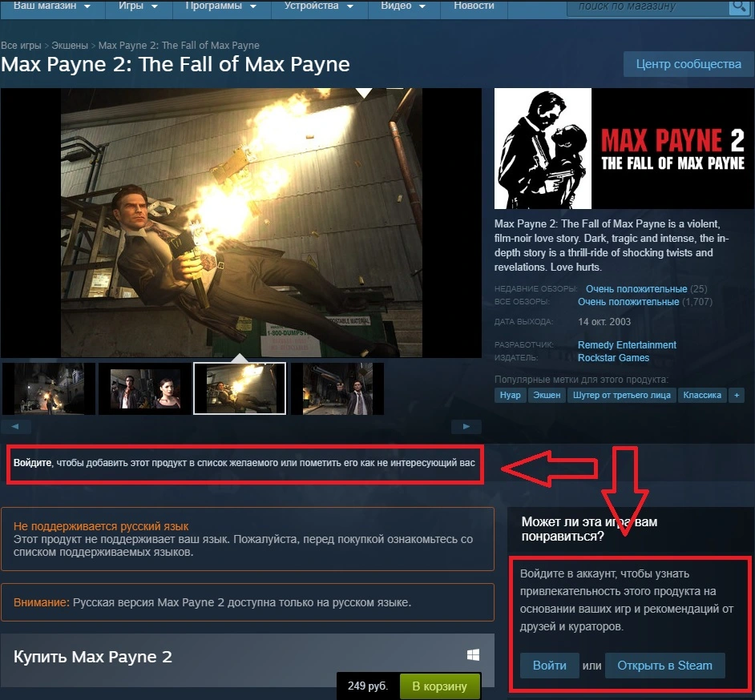Image resolution: width=755 pixels, height=700 pixels.
Task: Select the Шутер от третьего лица tag
Action: (622, 395)
